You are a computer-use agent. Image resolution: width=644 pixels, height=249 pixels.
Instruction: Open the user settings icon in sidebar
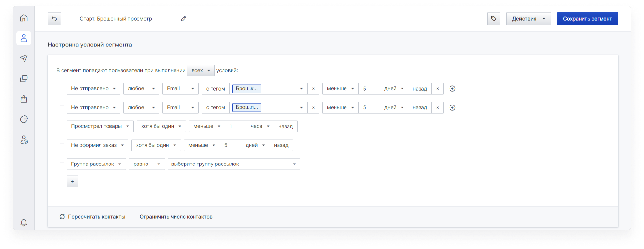point(24,139)
